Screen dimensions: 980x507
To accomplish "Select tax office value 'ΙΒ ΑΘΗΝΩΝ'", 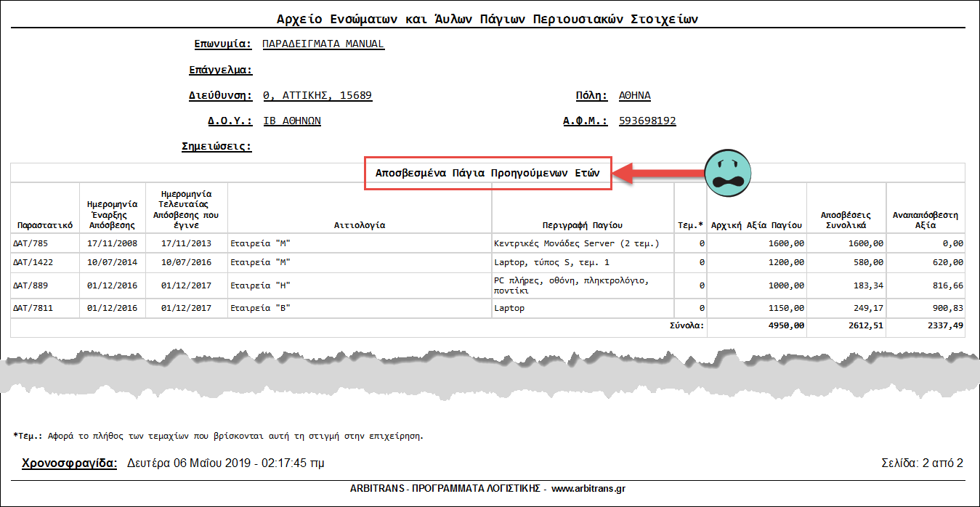I will tap(292, 121).
